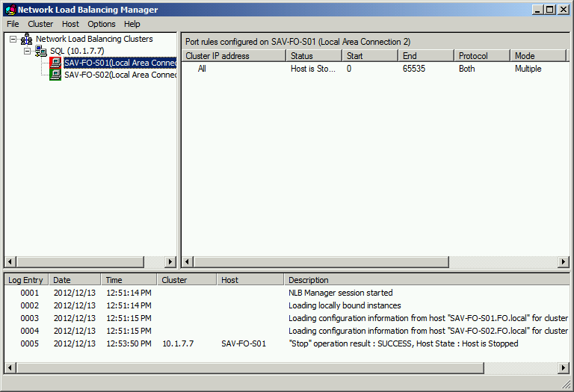Click left scroll arrow of tree pane

click(10, 262)
